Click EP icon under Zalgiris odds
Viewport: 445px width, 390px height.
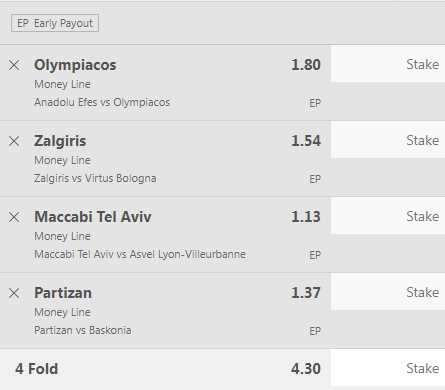pyautogui.click(x=315, y=179)
